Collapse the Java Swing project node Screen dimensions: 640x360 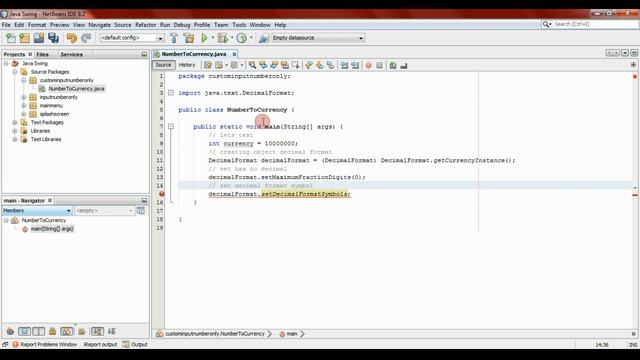tap(6, 64)
